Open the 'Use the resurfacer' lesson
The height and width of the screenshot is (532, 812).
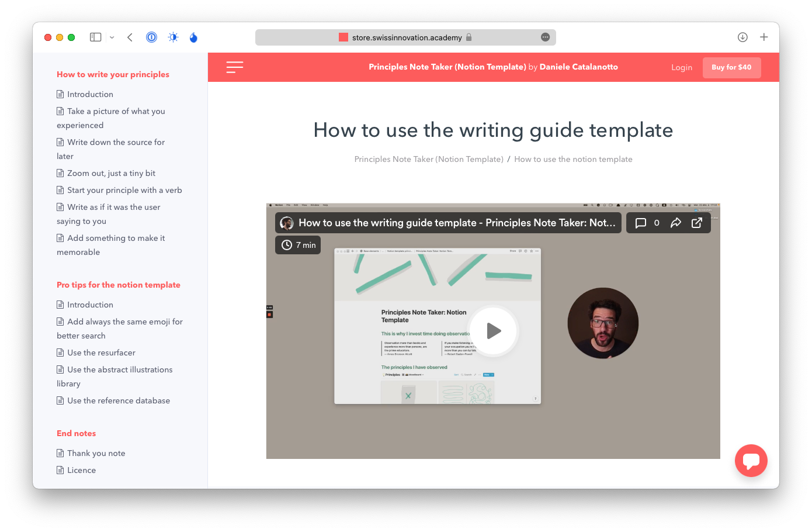101,353
